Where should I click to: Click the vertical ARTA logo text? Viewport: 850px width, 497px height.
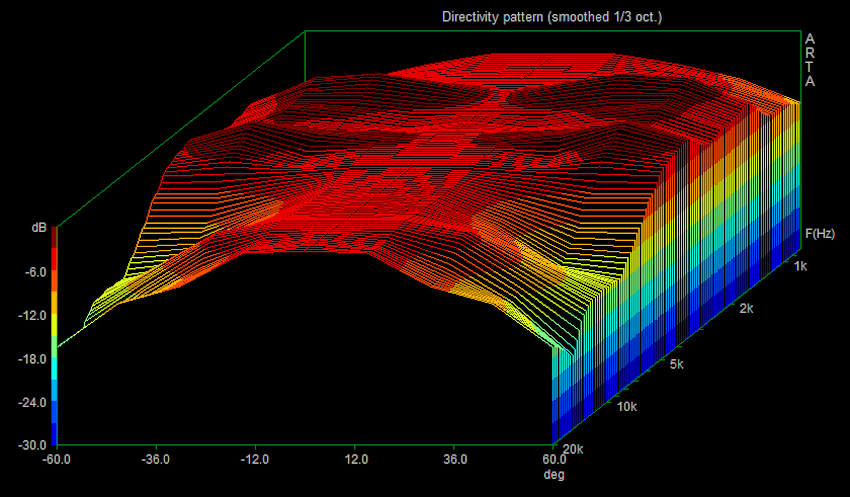pos(810,61)
